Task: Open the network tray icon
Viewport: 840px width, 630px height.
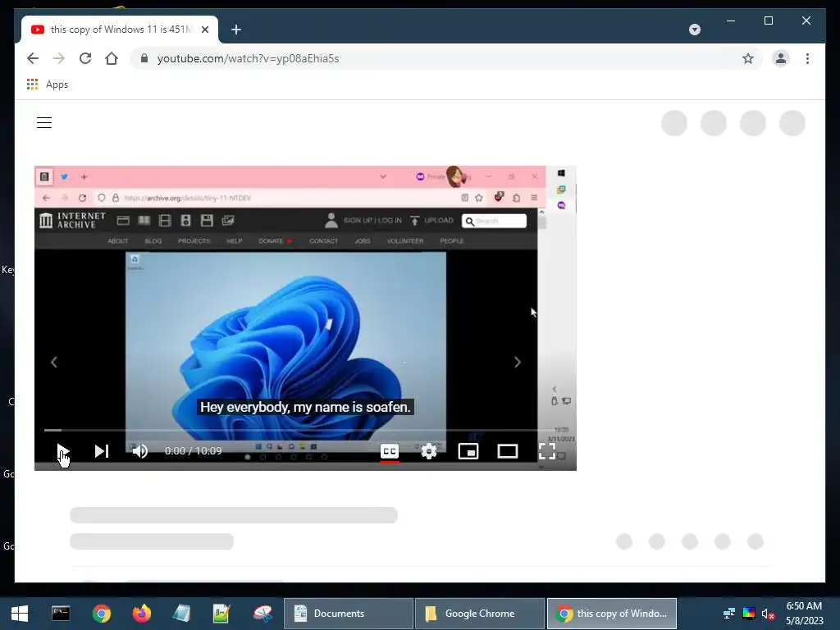Action: (x=728, y=614)
